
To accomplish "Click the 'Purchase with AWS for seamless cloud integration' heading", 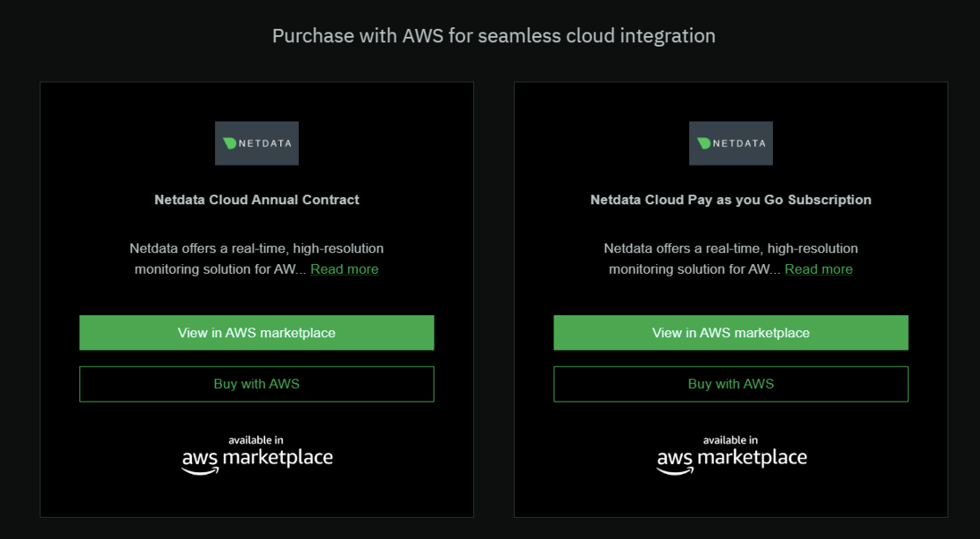I will coord(494,36).
